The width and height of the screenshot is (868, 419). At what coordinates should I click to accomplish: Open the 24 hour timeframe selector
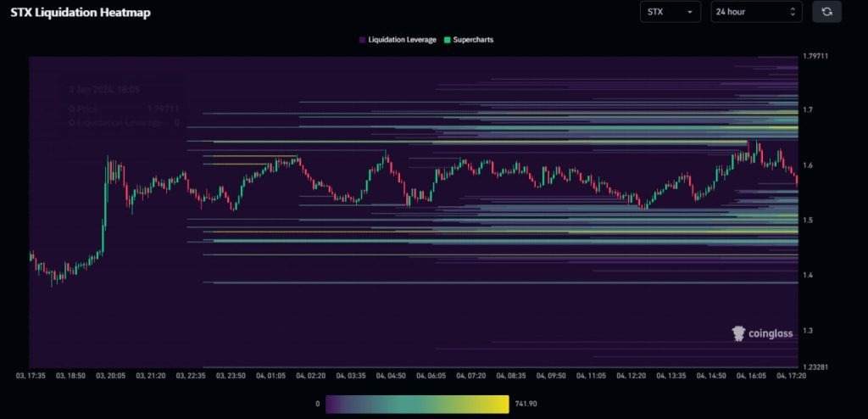click(x=756, y=12)
